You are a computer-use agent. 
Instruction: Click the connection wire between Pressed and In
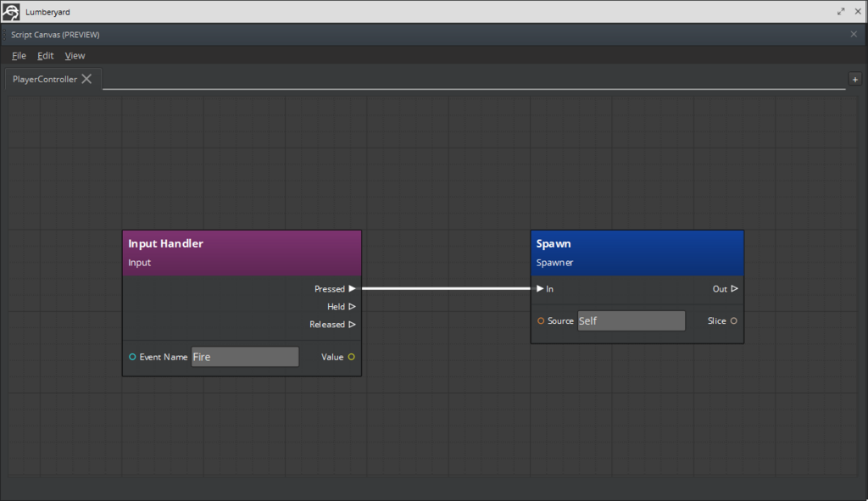(x=446, y=288)
